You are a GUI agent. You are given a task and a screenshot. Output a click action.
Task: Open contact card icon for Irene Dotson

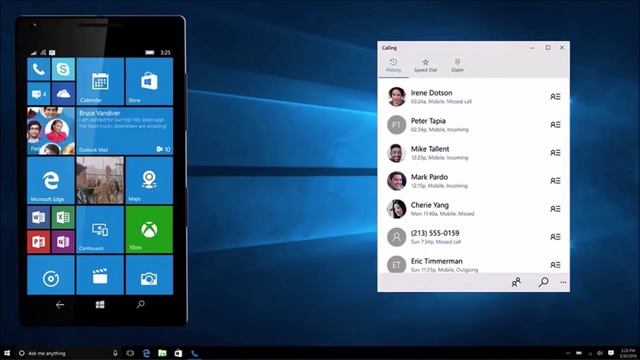point(555,97)
